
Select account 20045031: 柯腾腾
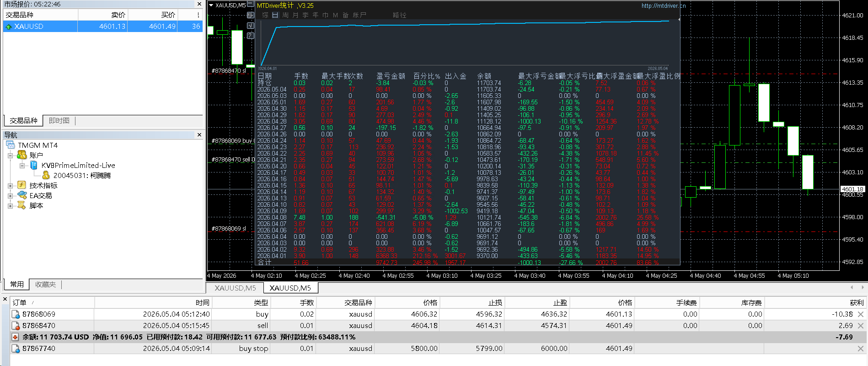click(x=82, y=176)
